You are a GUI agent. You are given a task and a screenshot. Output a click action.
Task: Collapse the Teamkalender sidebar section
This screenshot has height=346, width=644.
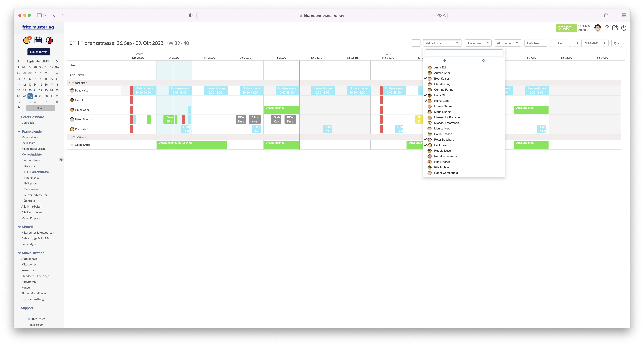coord(19,131)
